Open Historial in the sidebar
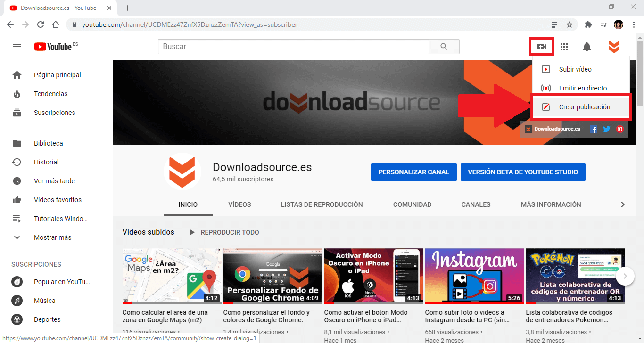 tap(57, 162)
